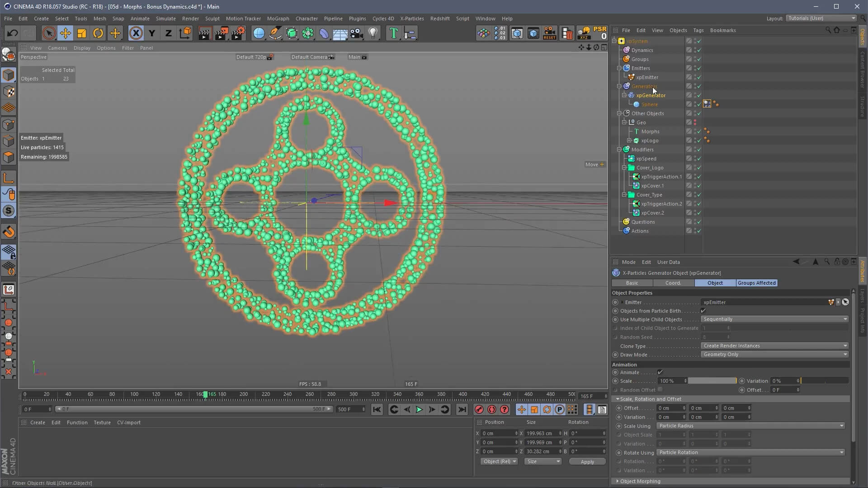This screenshot has width=868, height=488.
Task: Open the Clone Type dropdown
Action: [774, 346]
